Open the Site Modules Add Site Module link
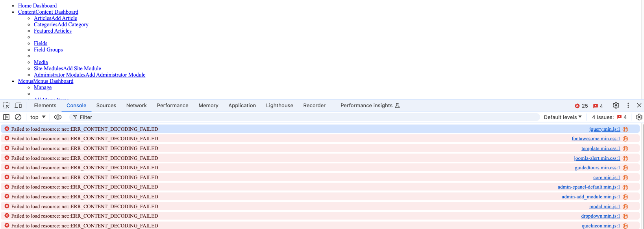 (67, 68)
